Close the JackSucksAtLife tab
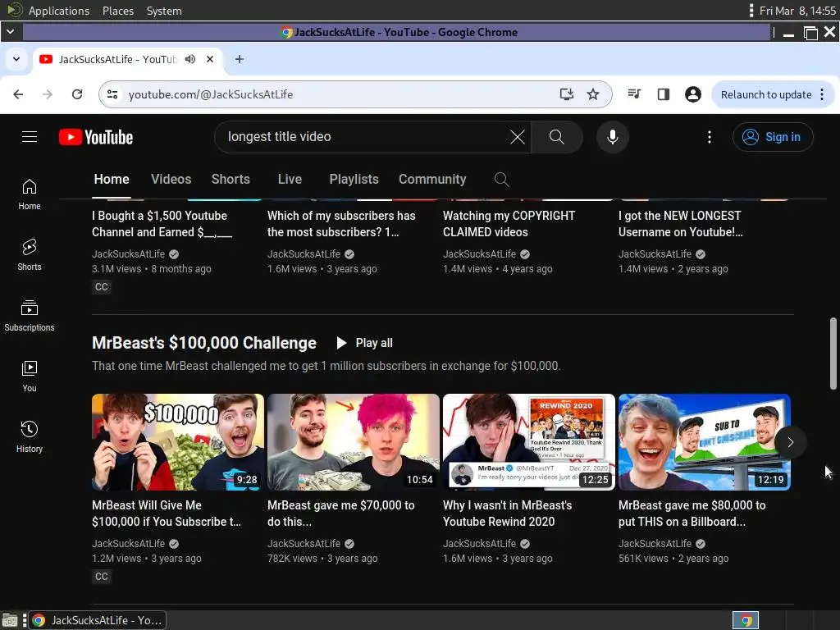840x630 pixels. coord(210,59)
